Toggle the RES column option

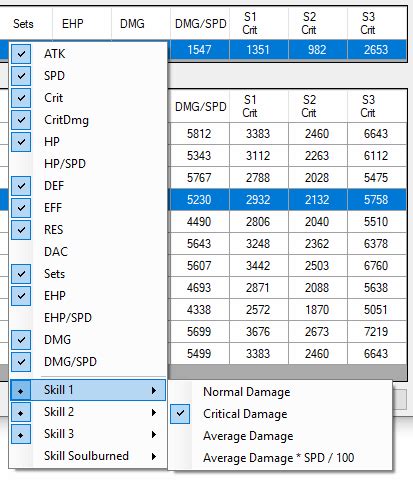point(88,230)
